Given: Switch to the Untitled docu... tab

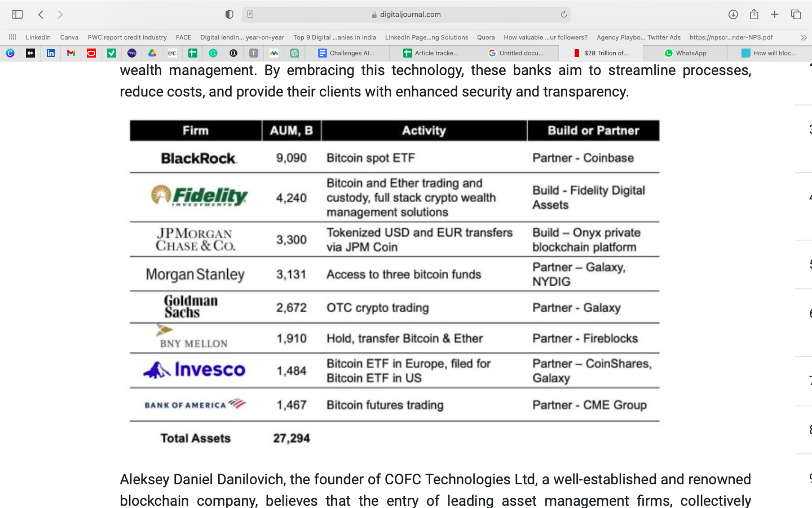Looking at the screenshot, I should click(516, 53).
